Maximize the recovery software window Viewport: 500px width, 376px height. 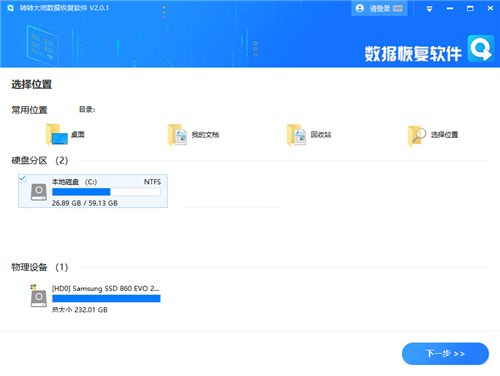point(470,8)
